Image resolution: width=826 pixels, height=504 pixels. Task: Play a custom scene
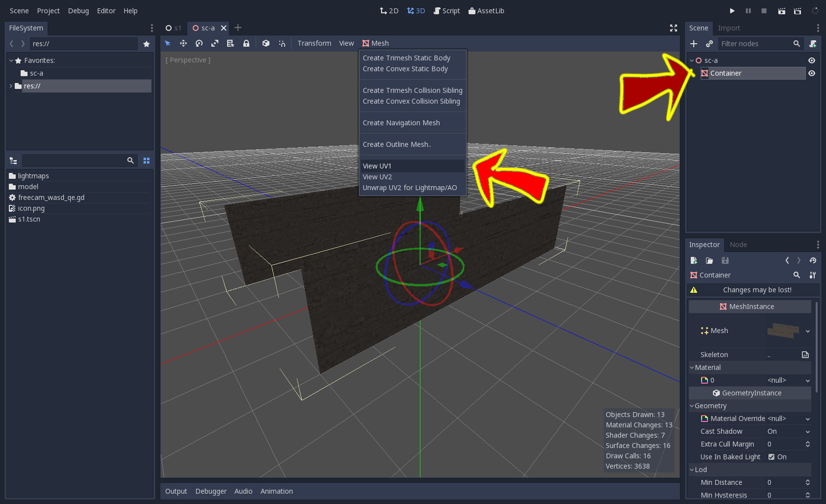coord(797,11)
